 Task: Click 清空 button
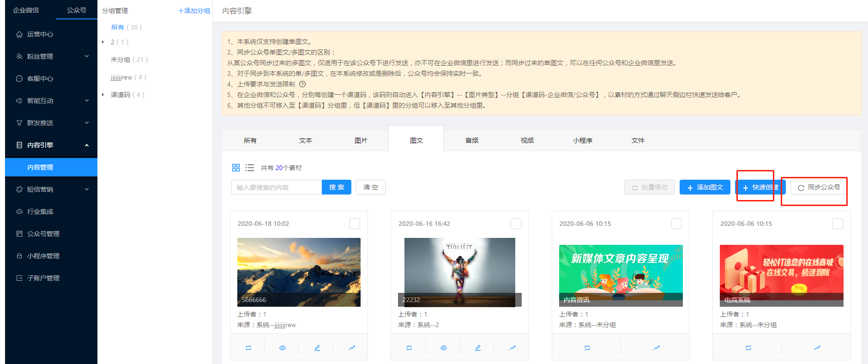[371, 187]
